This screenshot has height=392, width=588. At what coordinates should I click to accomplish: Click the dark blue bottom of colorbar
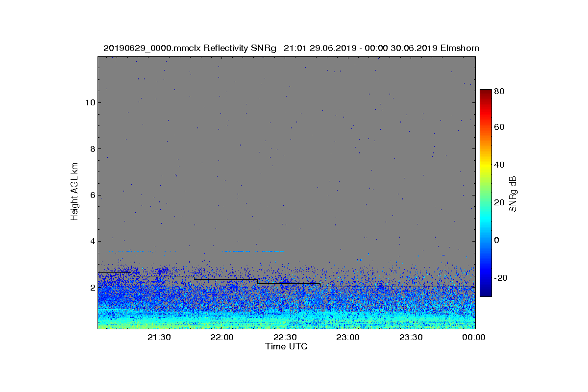click(x=485, y=294)
